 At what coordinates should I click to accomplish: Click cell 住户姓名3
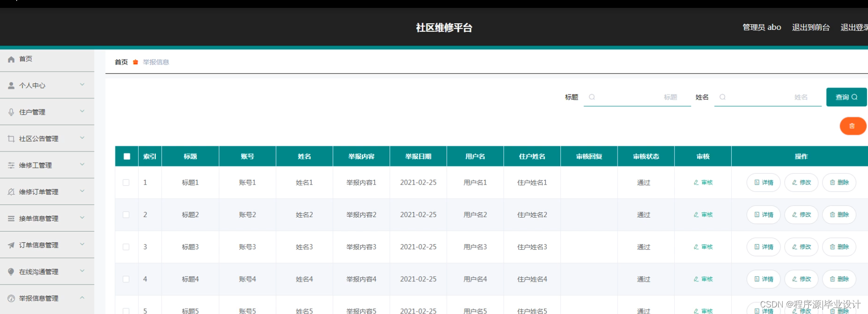pyautogui.click(x=532, y=247)
